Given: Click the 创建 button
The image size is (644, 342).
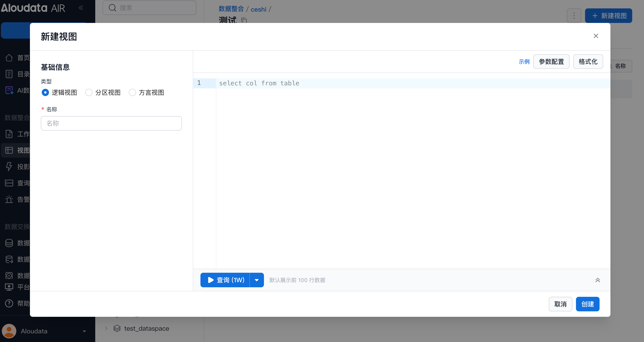Looking at the screenshot, I should [587, 304].
